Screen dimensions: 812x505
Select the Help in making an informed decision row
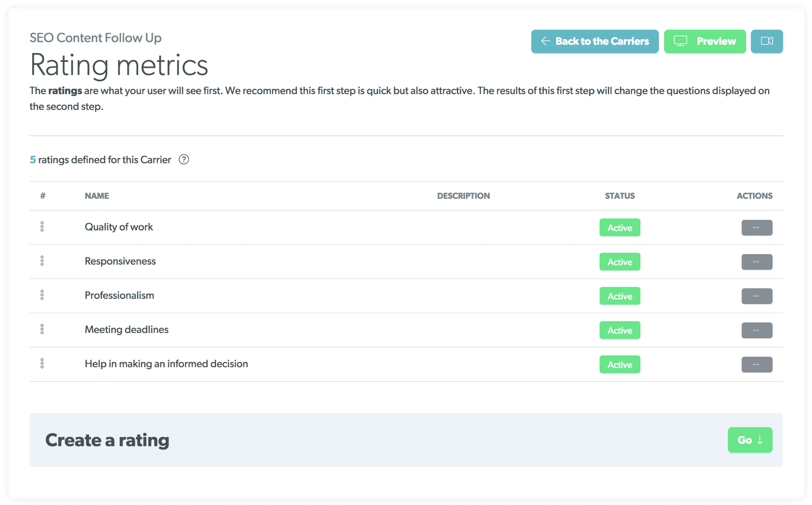[166, 364]
